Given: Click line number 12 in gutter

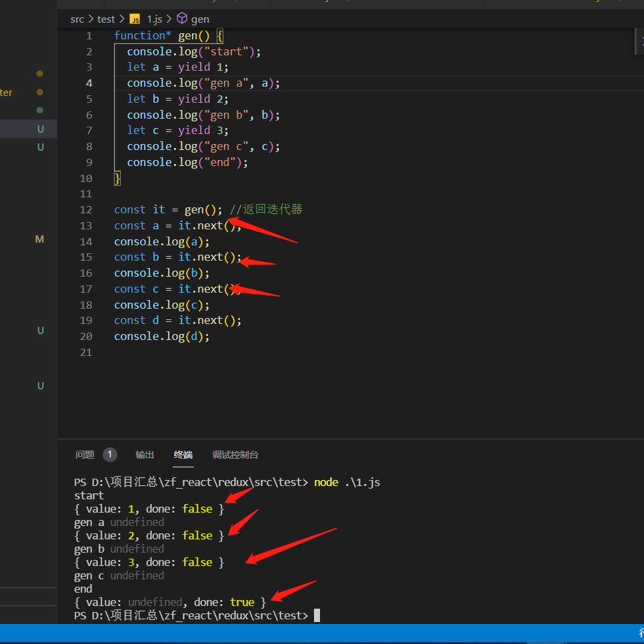Looking at the screenshot, I should click(x=86, y=210).
